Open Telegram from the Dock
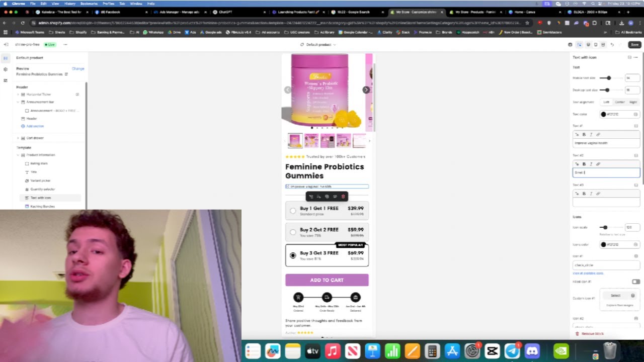Image resolution: width=644 pixels, height=362 pixels. pyautogui.click(x=512, y=351)
